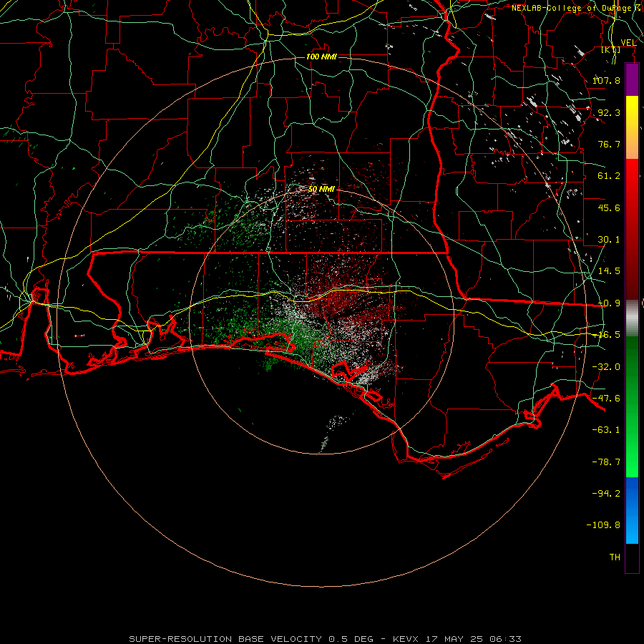Click the black TH segment of the color bar
Screen dimensions: 644x644
tap(632, 557)
